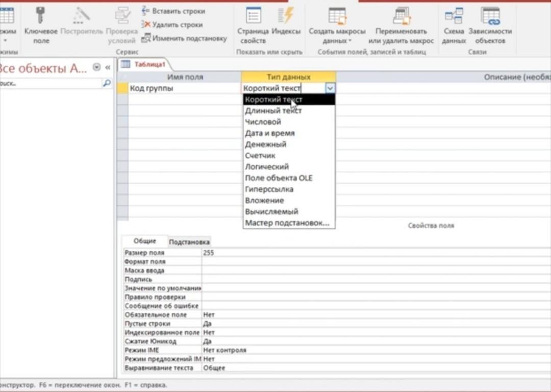The height and width of the screenshot is (392, 551).
Task: Select Вычисляемый data type
Action: point(289,212)
